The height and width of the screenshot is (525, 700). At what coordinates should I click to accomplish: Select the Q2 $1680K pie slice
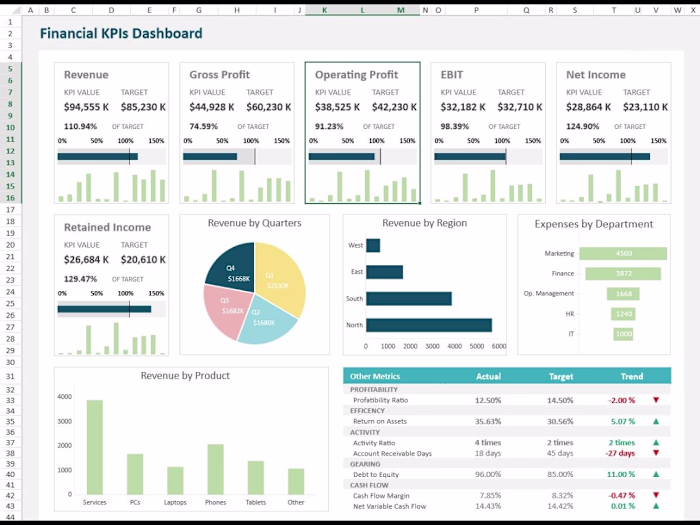click(266, 321)
